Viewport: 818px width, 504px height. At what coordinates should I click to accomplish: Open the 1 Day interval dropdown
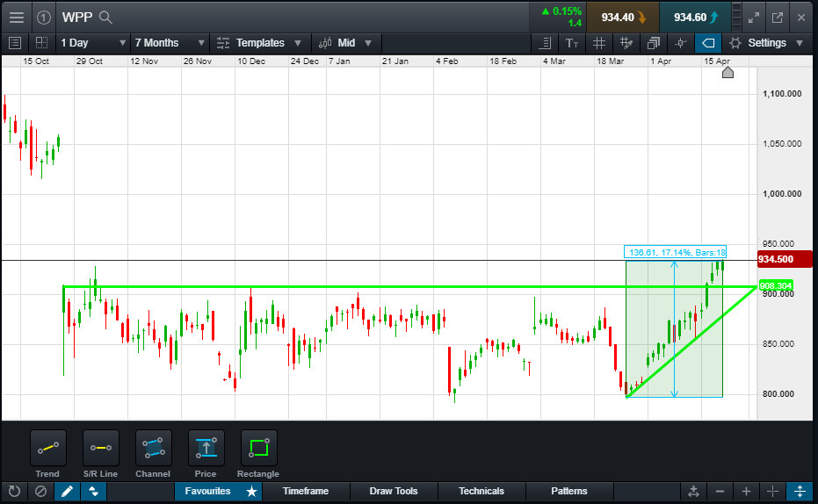(93, 43)
